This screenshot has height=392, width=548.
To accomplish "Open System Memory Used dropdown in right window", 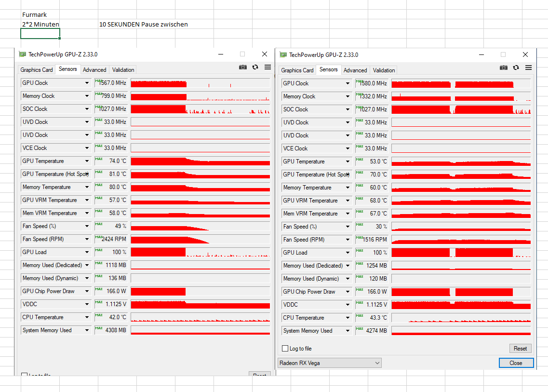I will tap(348, 331).
